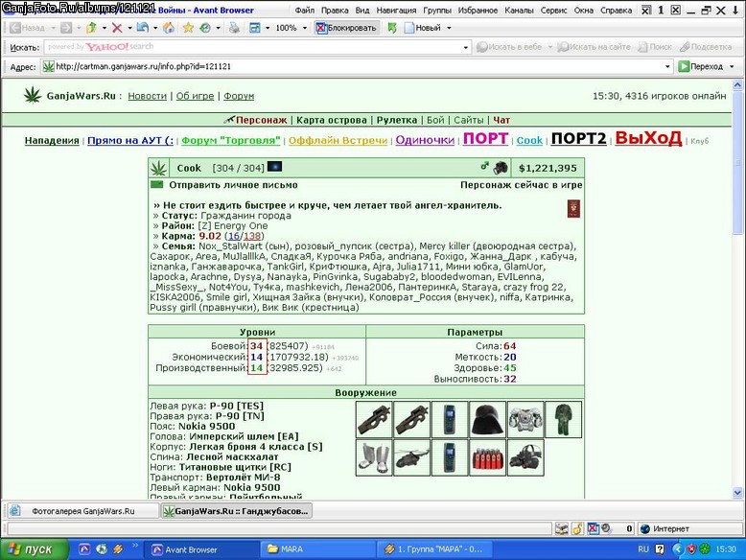Open the Переход button dropdown arrow
The width and height of the screenshot is (746, 560).
[x=732, y=66]
